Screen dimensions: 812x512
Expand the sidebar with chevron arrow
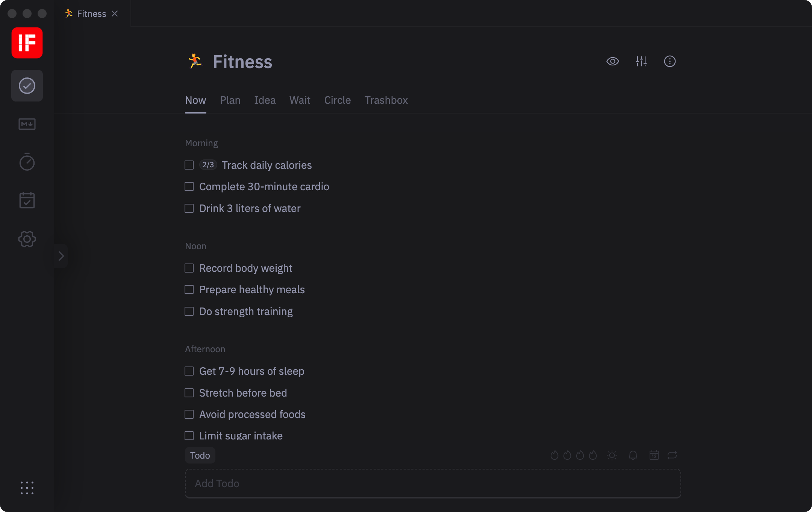coord(61,256)
